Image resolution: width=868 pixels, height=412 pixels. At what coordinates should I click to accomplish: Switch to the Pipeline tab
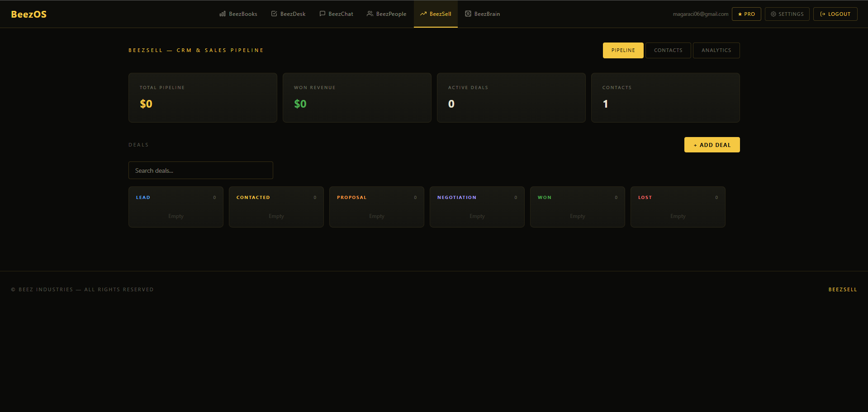tap(623, 50)
